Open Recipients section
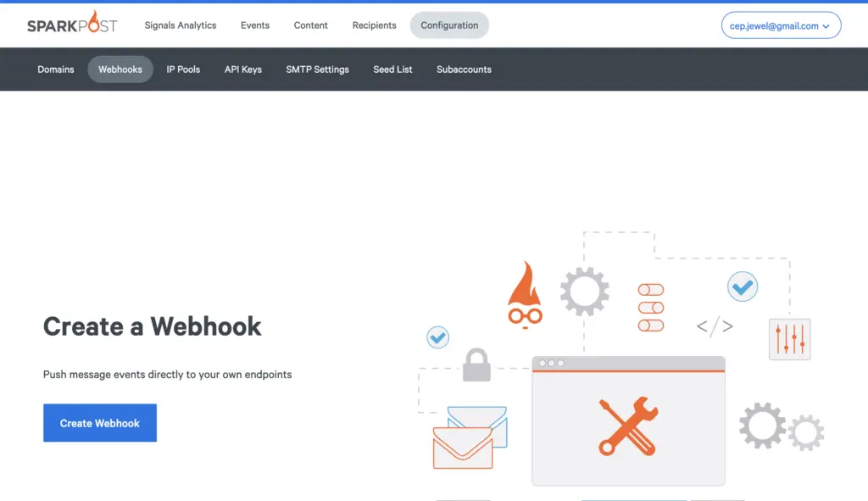 374,25
